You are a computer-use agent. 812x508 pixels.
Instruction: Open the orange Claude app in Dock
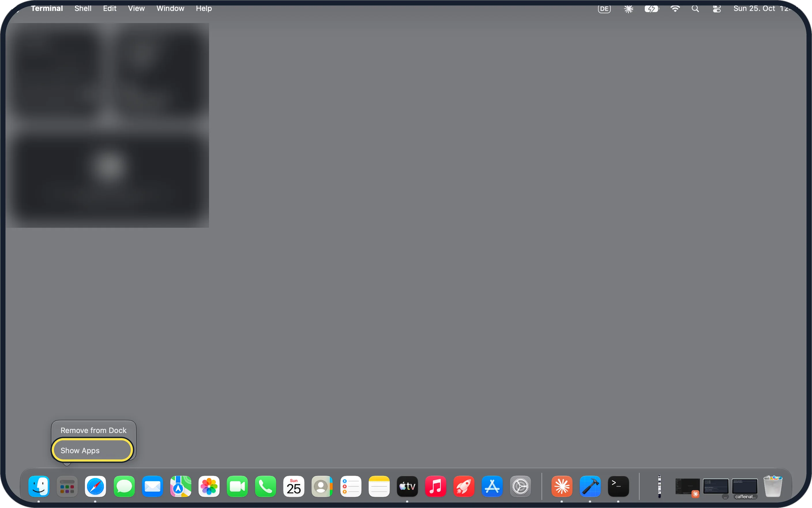(562, 486)
